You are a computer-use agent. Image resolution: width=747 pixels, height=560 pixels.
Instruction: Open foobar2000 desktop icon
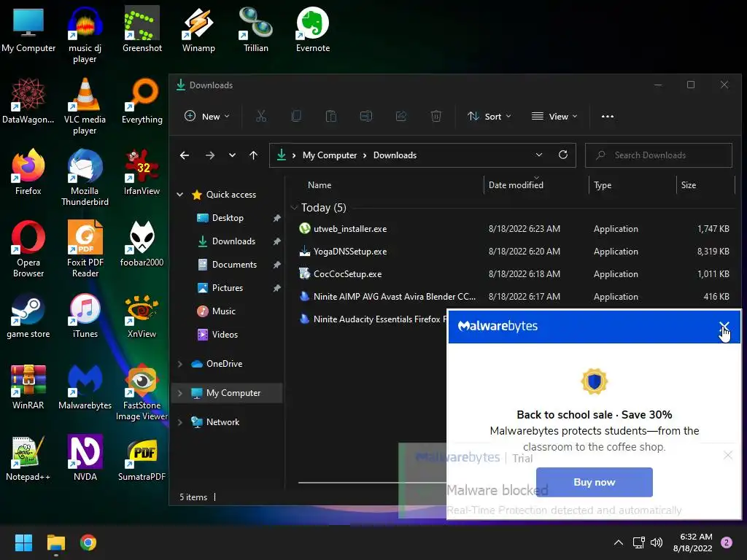(x=142, y=244)
